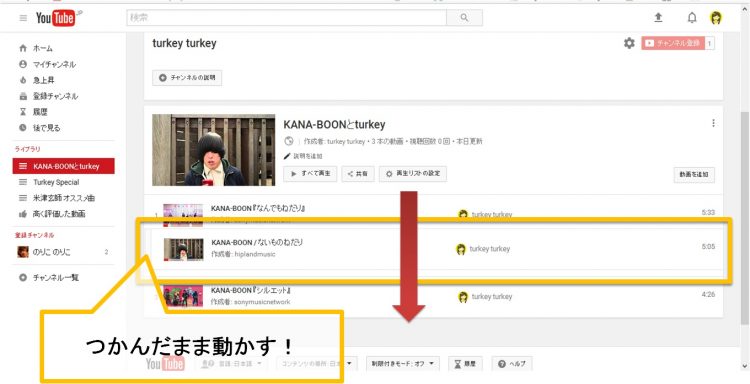Click footer 履歴 history button

[465, 364]
